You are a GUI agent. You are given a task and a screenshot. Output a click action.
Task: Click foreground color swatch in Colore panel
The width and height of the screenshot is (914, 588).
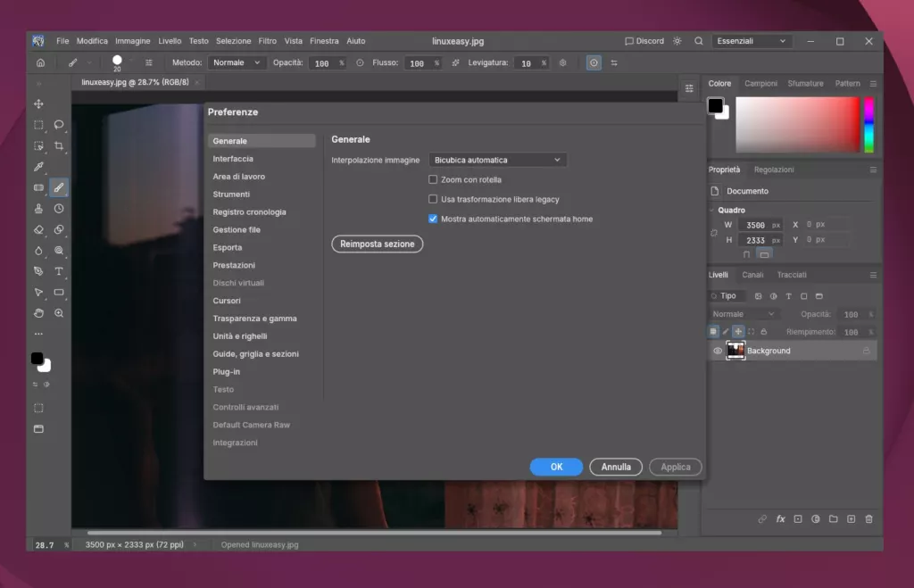click(715, 105)
